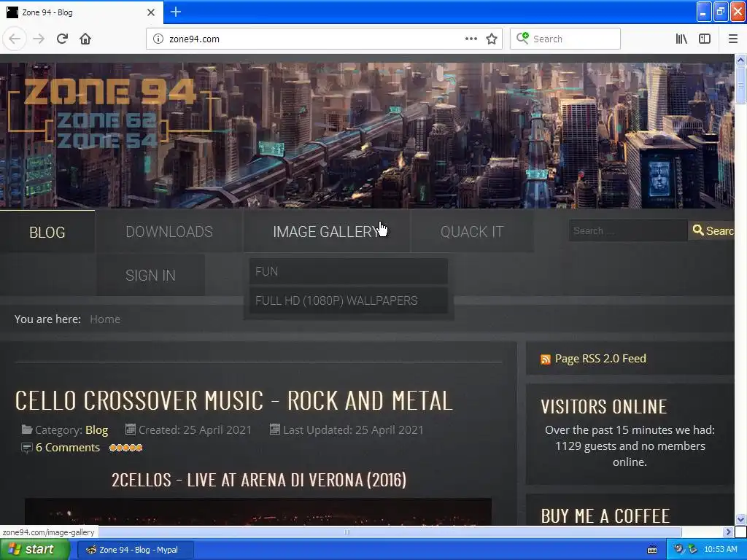Click the magnifier in browser search box
The width and height of the screenshot is (747, 560).
point(522,38)
